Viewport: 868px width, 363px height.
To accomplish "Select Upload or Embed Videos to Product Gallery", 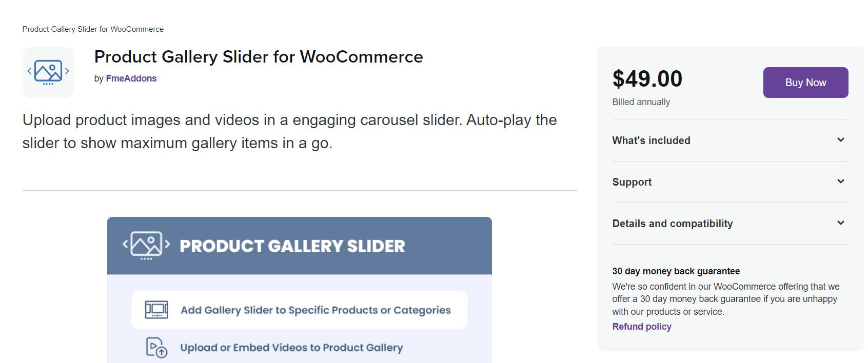I will tap(291, 348).
